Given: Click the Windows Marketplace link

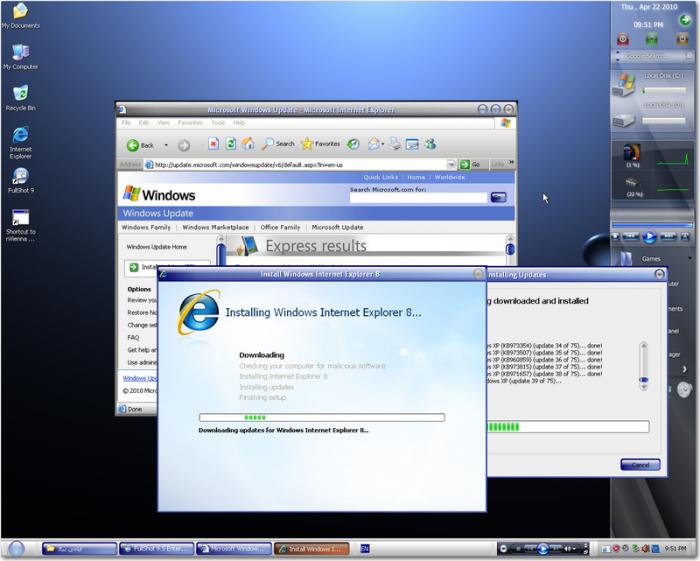Looking at the screenshot, I should (x=216, y=227).
